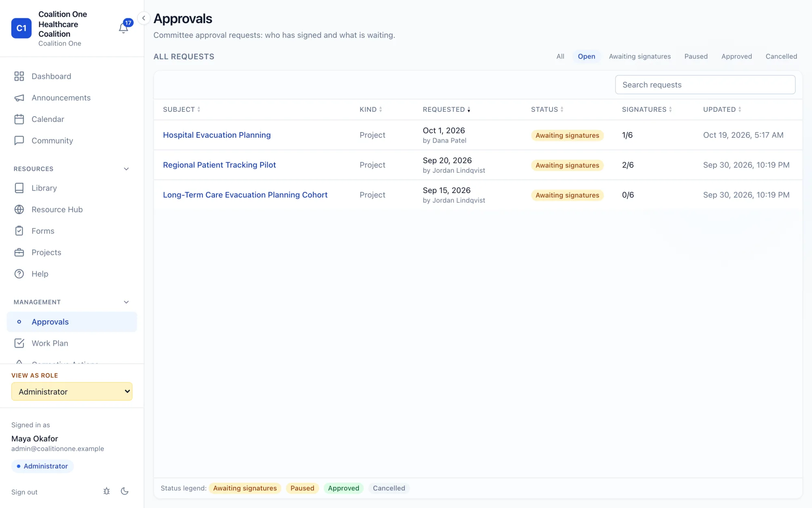Open Dashboard grid icon
812x508 pixels.
click(x=19, y=76)
